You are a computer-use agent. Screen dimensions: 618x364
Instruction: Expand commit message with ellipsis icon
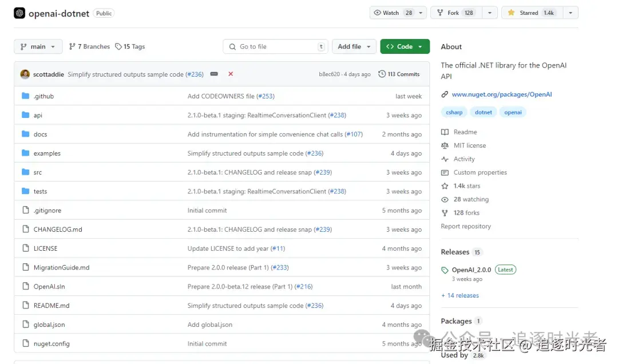click(x=214, y=74)
